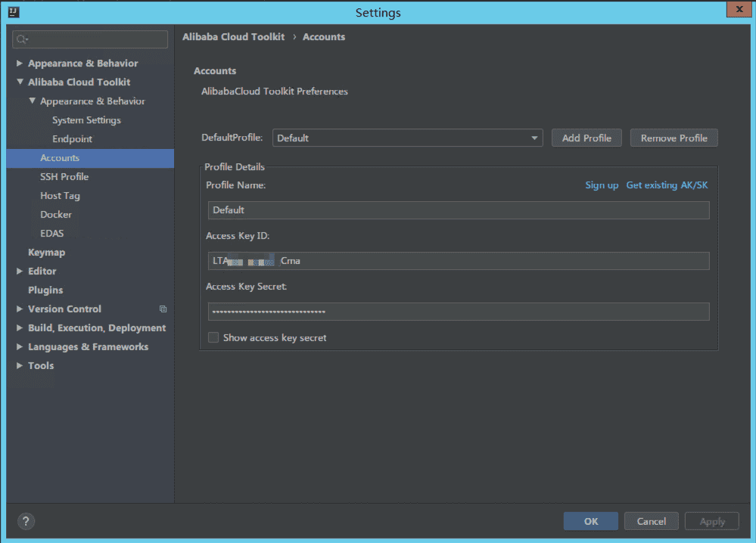Click the Add Profile button
Viewport: 756px width, 543px height.
(586, 138)
